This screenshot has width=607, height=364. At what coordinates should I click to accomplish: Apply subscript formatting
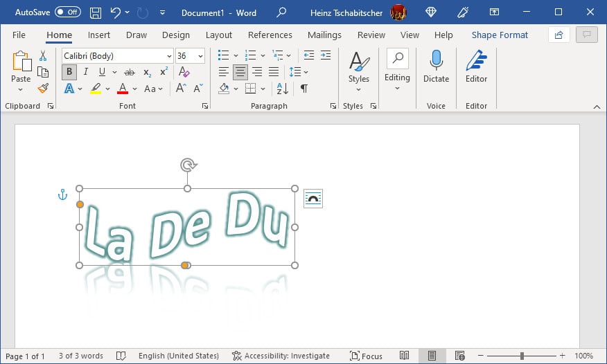147,72
